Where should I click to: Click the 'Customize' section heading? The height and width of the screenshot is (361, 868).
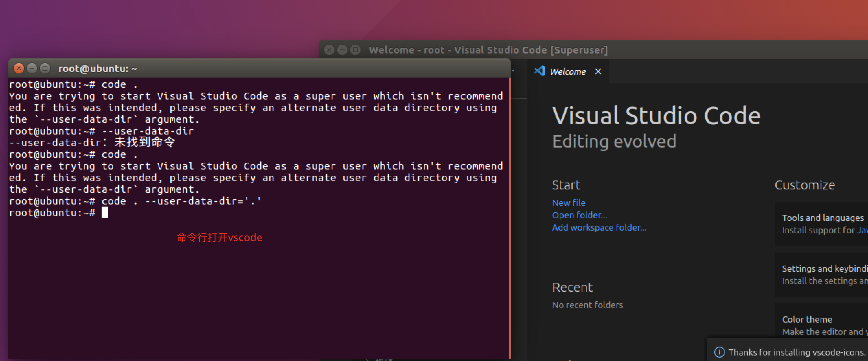[805, 185]
